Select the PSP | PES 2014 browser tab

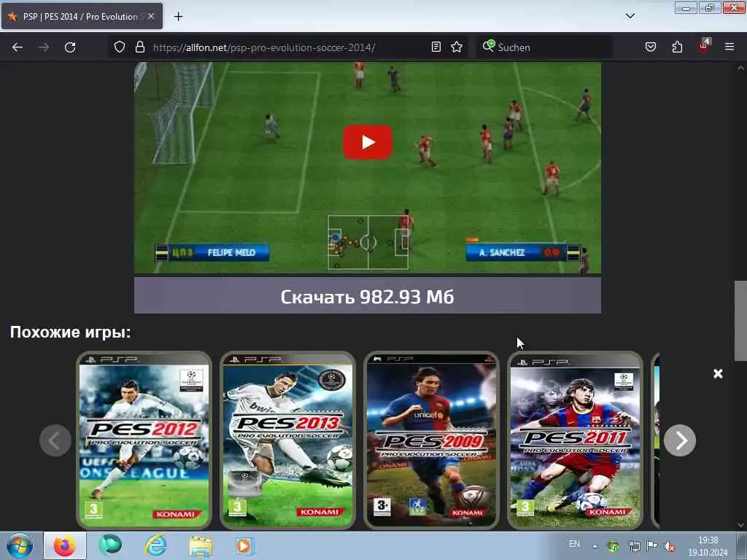coord(82,17)
